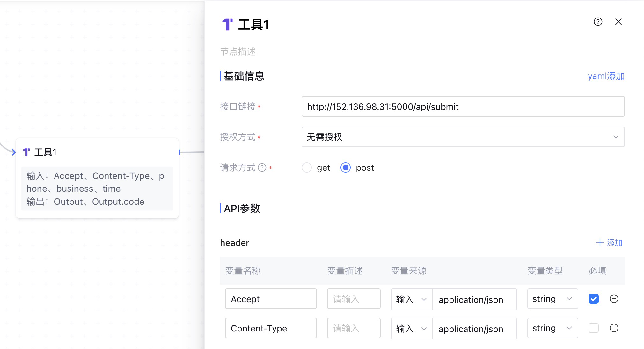
Task: Click the yaml添加 link
Action: coord(606,76)
